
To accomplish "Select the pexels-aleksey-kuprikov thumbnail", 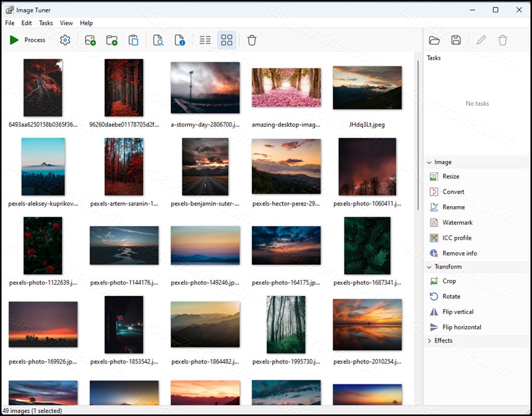I will pyautogui.click(x=43, y=167).
